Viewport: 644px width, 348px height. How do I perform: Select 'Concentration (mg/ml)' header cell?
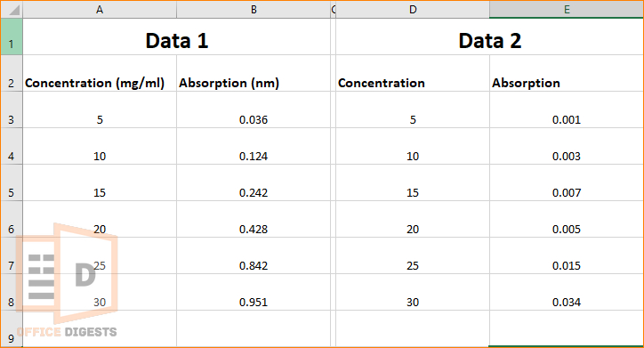point(100,73)
